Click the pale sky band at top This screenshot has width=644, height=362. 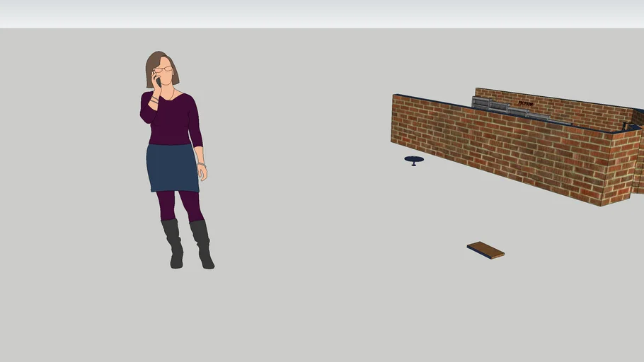coord(322,13)
